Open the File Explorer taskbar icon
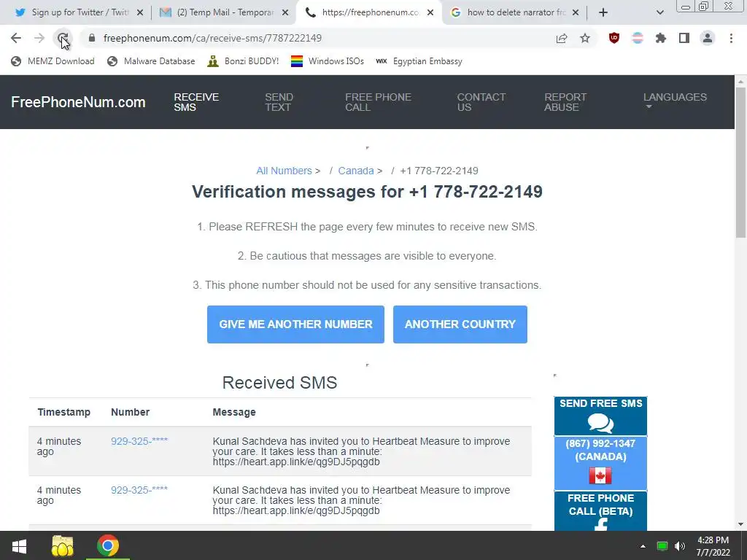This screenshot has height=560, width=747. pos(63,545)
